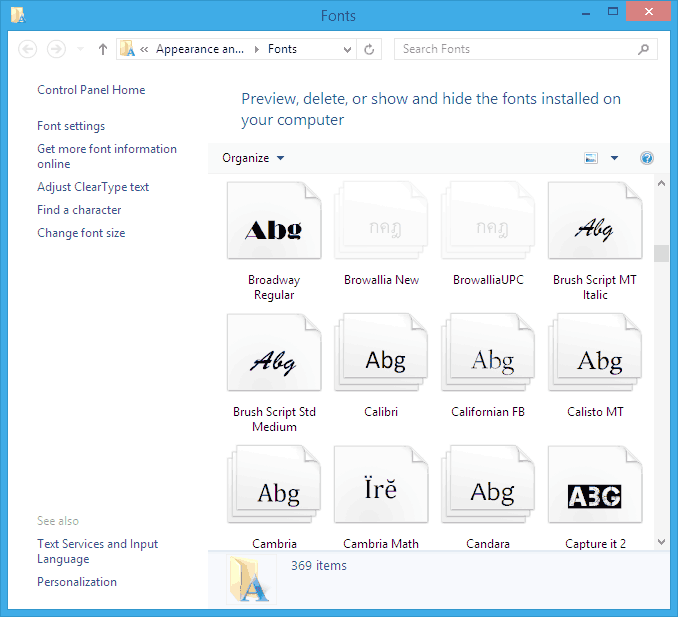Click the 369 items status text
678x617 pixels.
coord(319,566)
